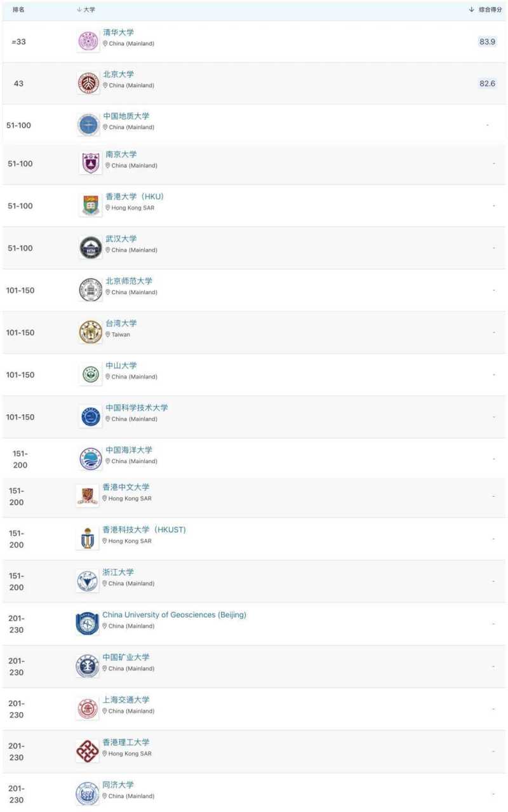Viewport: 508px width, 812px height.
Task: Click the 排名 column header
Action: pyautogui.click(x=18, y=10)
